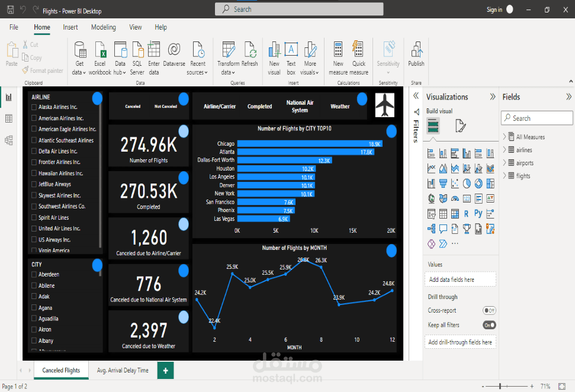The image size is (575, 392).
Task: Add a new report page
Action: [165, 370]
